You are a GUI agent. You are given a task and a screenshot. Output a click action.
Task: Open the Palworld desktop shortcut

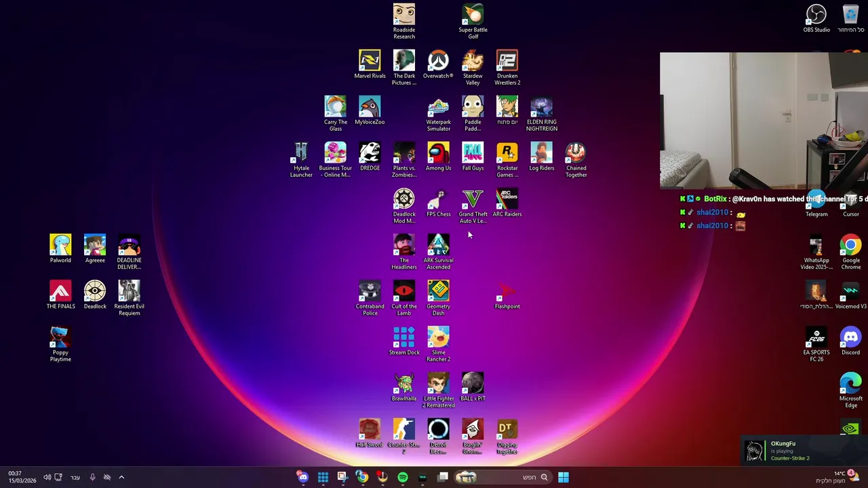pyautogui.click(x=60, y=249)
